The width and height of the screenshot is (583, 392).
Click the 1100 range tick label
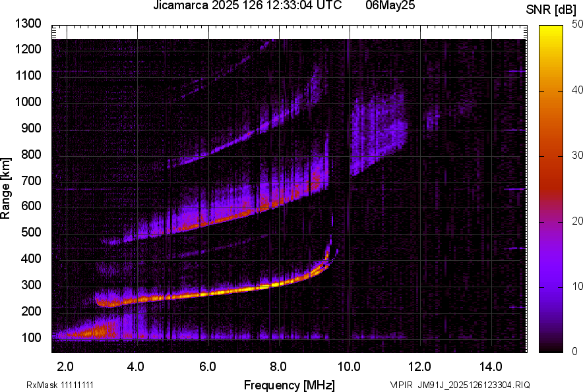(28, 75)
